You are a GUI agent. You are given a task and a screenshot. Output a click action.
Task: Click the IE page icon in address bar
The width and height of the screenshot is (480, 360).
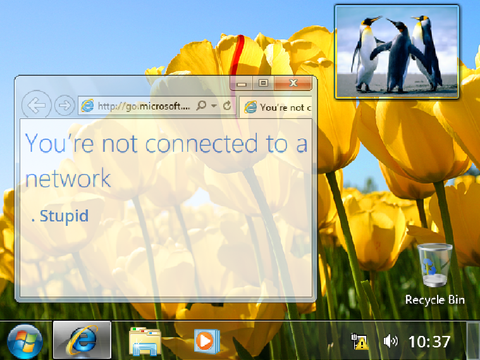click(88, 106)
